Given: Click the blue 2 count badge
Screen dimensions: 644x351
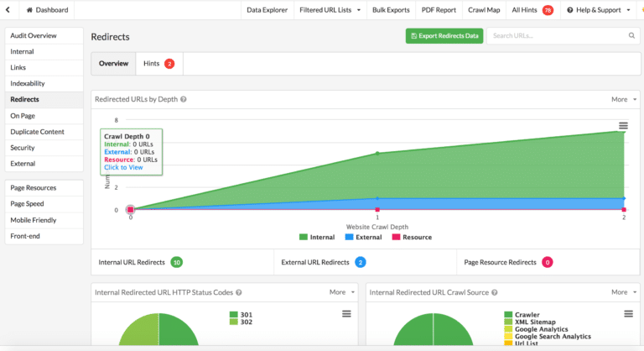Looking at the screenshot, I should point(361,262).
